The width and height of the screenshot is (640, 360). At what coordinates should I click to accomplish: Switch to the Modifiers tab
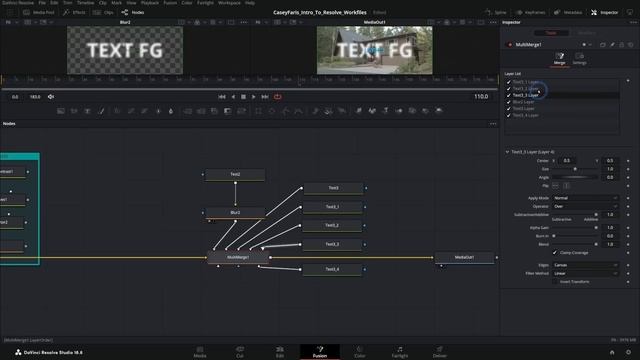pyautogui.click(x=587, y=33)
